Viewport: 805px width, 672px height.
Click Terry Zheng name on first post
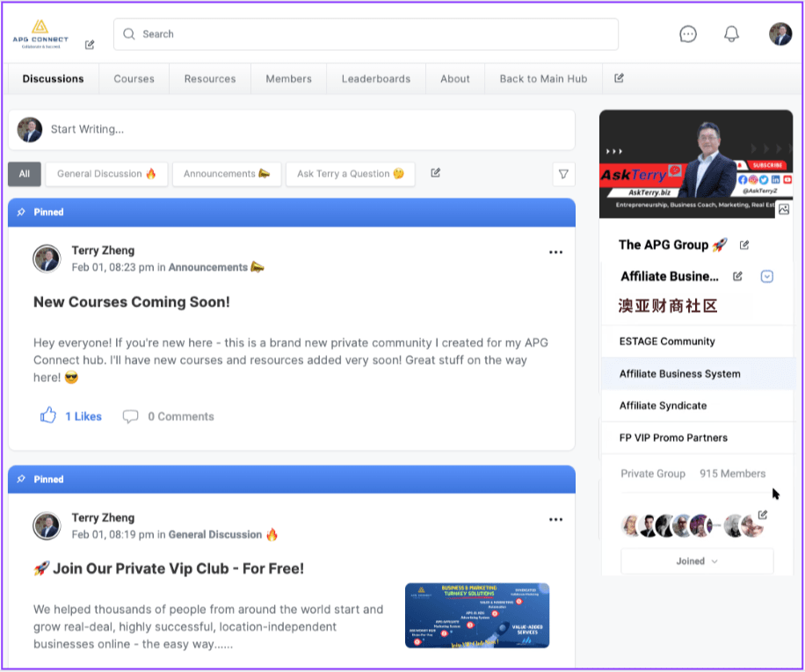103,250
